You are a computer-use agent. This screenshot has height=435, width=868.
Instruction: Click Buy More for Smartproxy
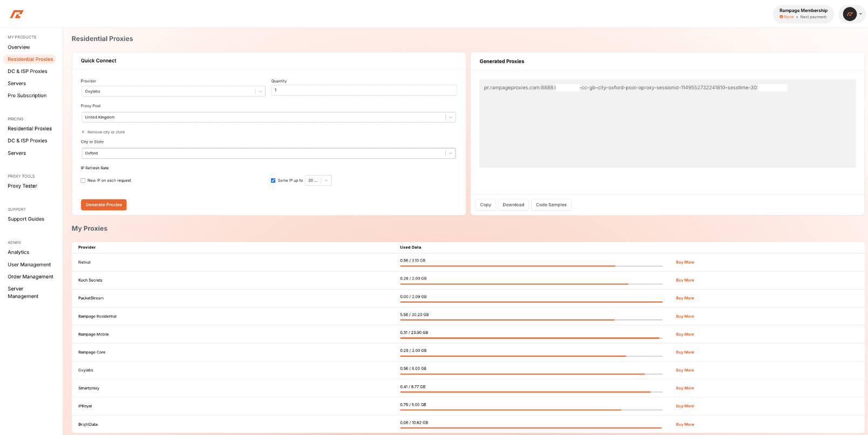(685, 389)
